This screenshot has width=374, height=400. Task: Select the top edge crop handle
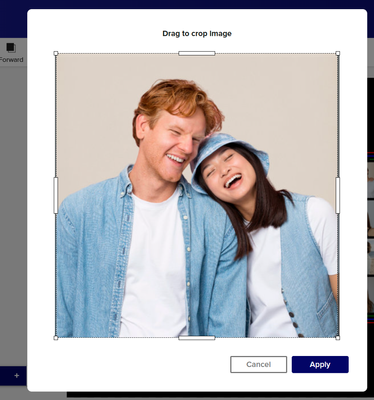pyautogui.click(x=197, y=53)
